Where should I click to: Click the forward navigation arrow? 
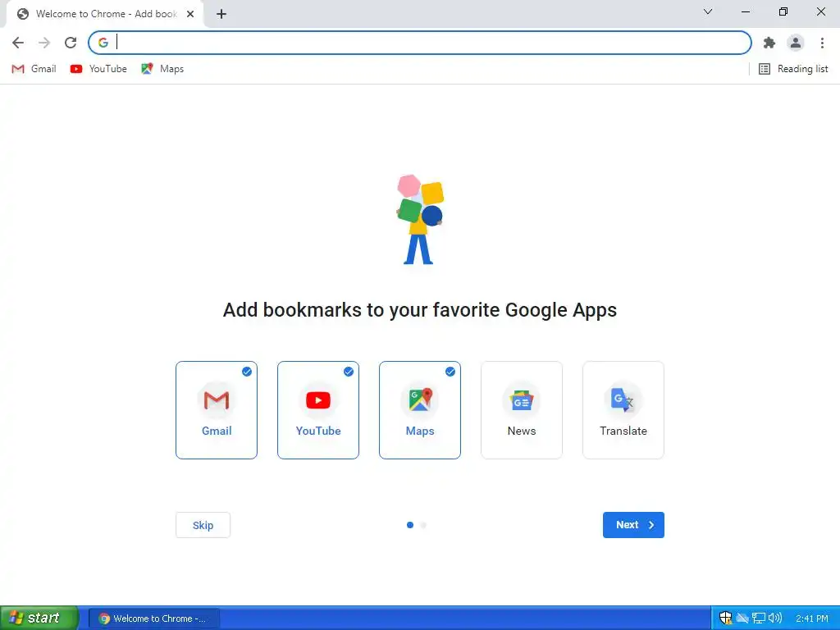click(44, 43)
